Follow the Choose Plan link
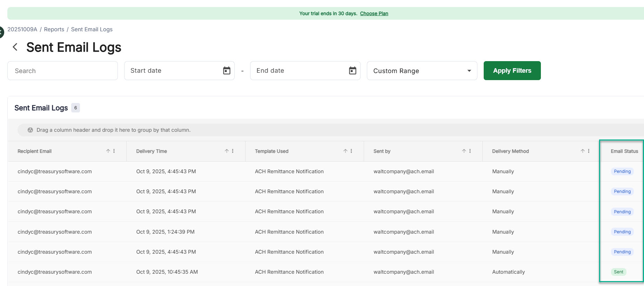Image resolution: width=644 pixels, height=286 pixels. click(374, 13)
